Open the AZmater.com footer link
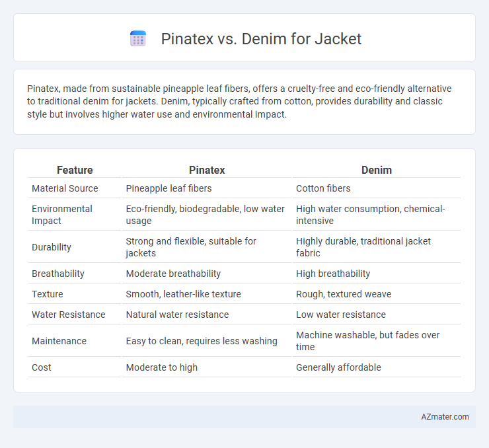 coord(445,417)
